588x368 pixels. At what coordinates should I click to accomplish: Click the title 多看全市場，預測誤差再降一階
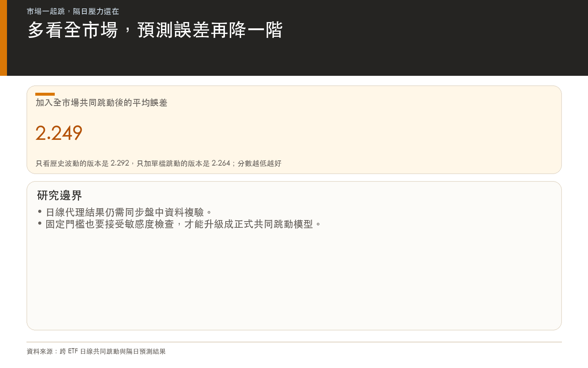[155, 30]
